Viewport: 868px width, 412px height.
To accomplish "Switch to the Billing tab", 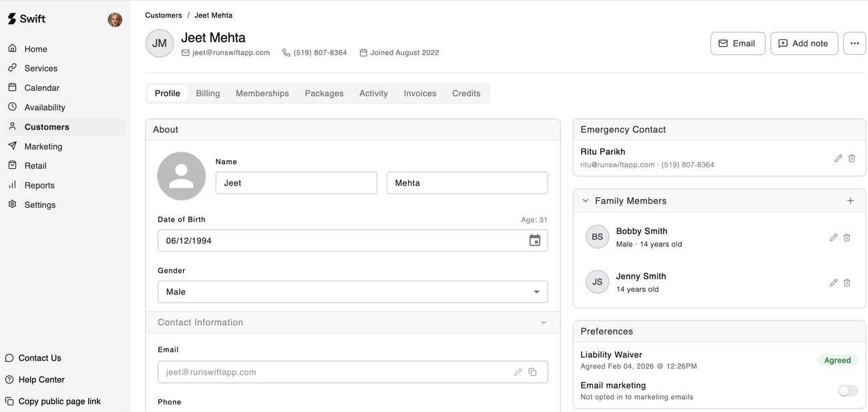I will click(208, 93).
